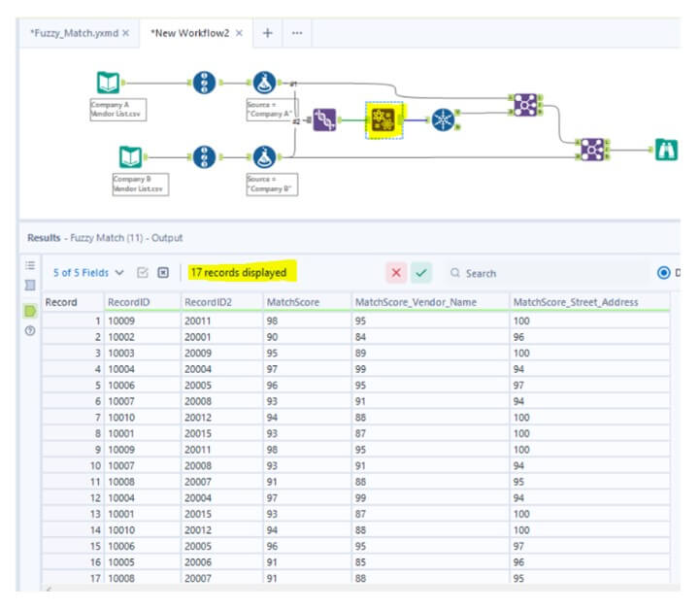Screen dimensions: 700x610
Task: Click the Record ID tool in the Company B stream
Action: point(204,157)
